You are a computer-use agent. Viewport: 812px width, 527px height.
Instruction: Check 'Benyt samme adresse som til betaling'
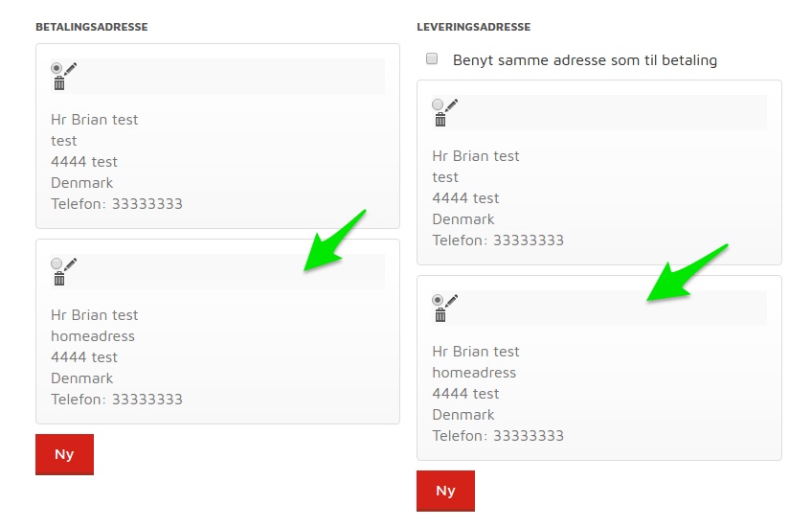click(x=431, y=58)
